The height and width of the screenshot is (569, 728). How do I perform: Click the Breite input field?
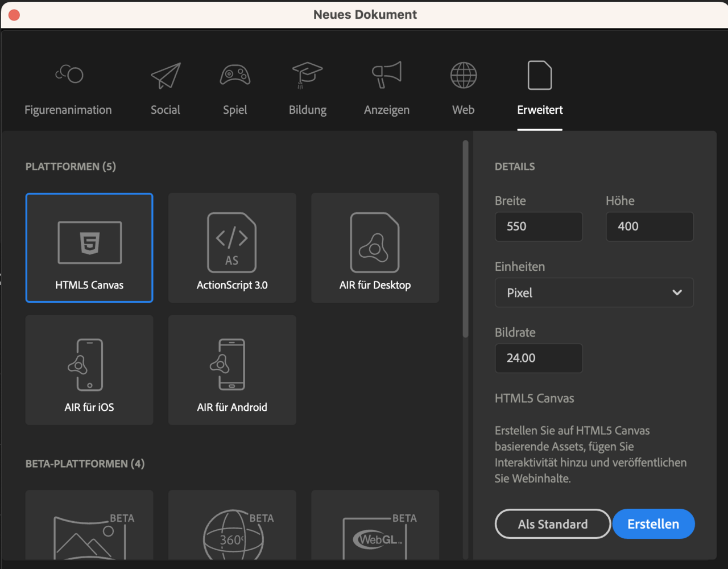click(538, 226)
